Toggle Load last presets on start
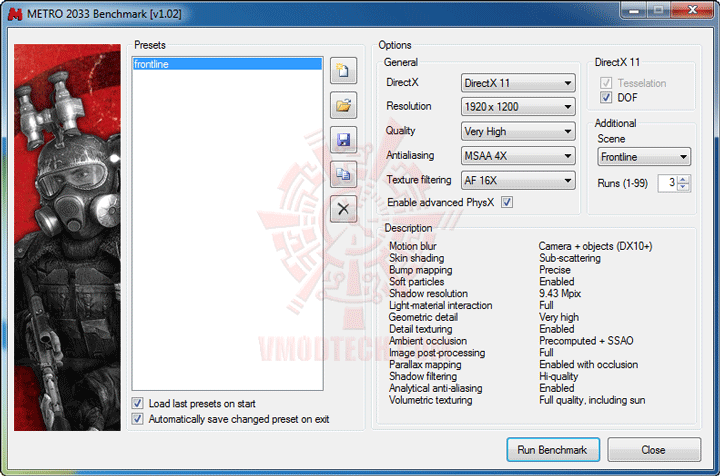This screenshot has width=720, height=476. [137, 403]
